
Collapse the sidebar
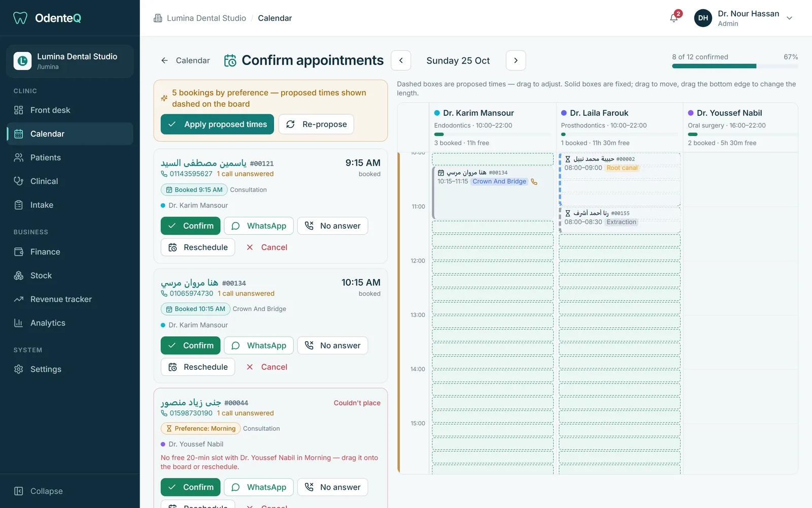[39, 491]
